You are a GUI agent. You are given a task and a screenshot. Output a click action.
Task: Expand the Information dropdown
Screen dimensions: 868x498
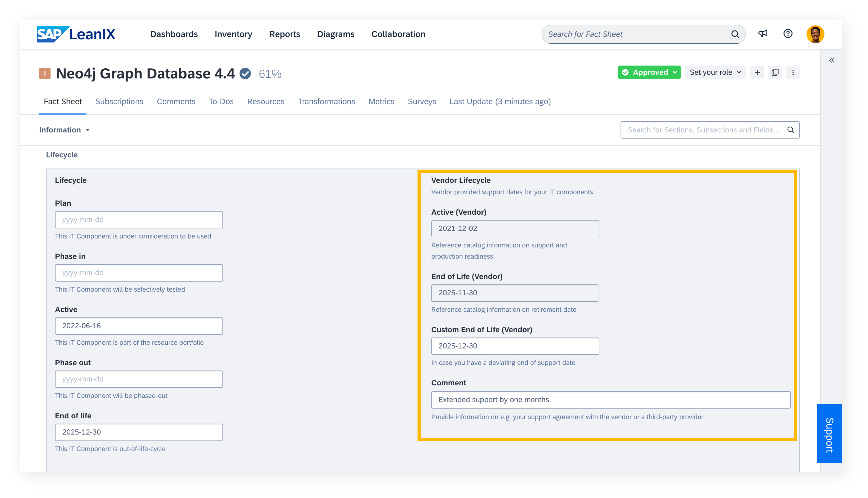tap(64, 130)
